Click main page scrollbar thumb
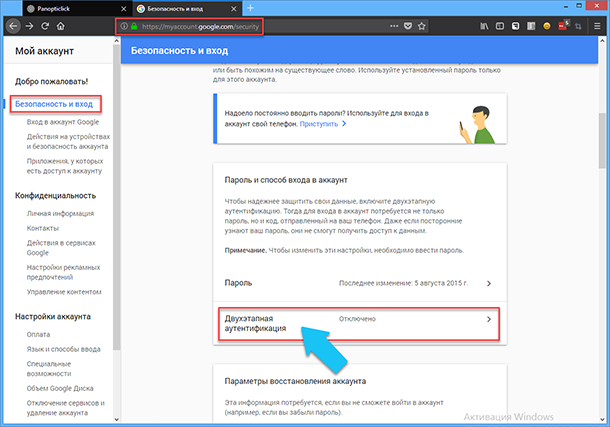Viewport: 610px width, 427px height. coord(602,140)
